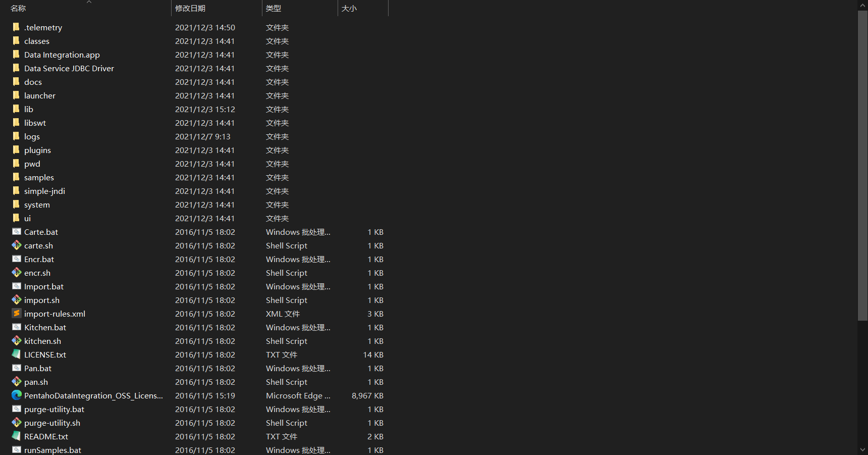The image size is (868, 455).
Task: Click the 文件夹 type of classes
Action: click(x=277, y=41)
